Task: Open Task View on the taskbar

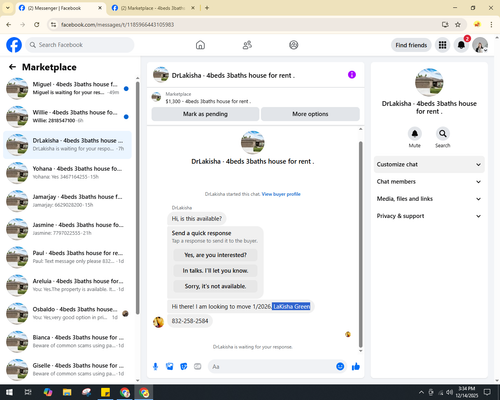Action: pyautogui.click(x=28, y=392)
